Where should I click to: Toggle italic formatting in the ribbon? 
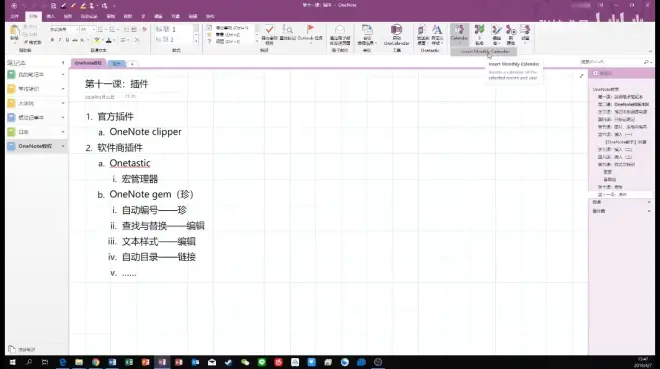tap(60, 40)
